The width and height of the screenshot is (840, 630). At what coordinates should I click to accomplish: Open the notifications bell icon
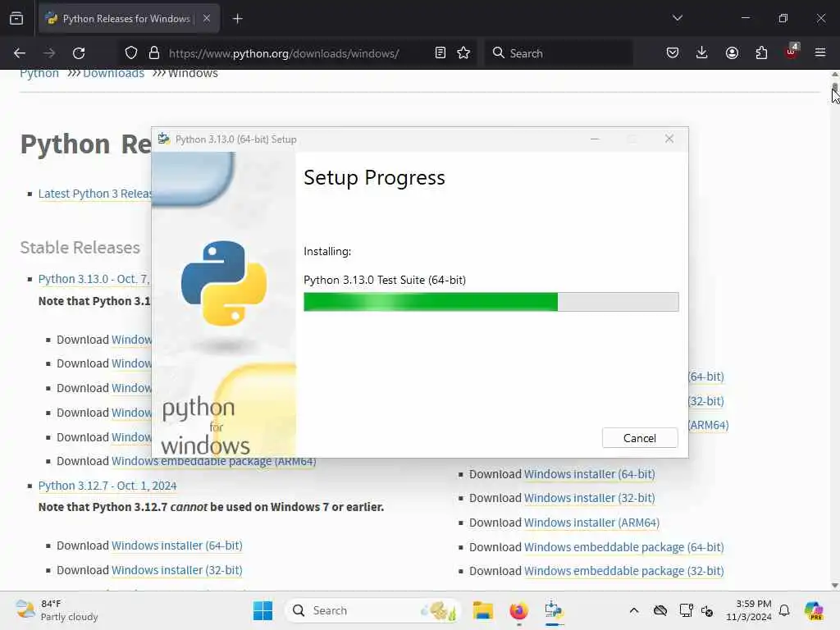(x=784, y=610)
